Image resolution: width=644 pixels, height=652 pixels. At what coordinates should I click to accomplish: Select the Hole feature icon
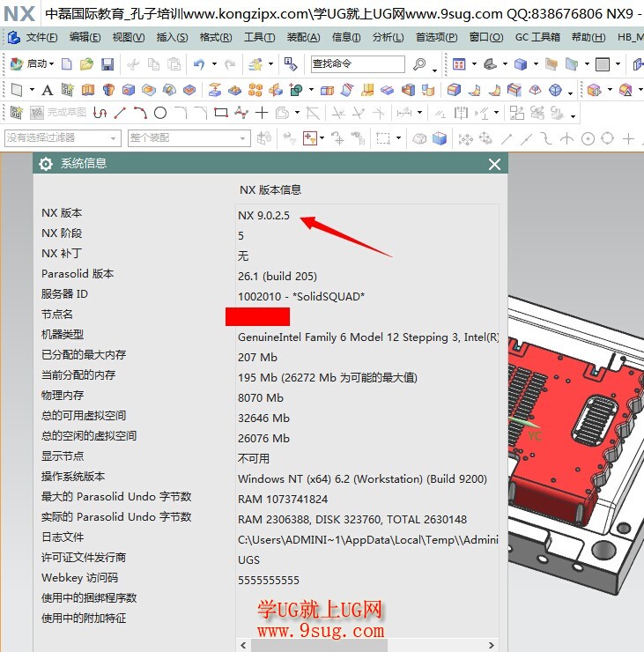(129, 90)
